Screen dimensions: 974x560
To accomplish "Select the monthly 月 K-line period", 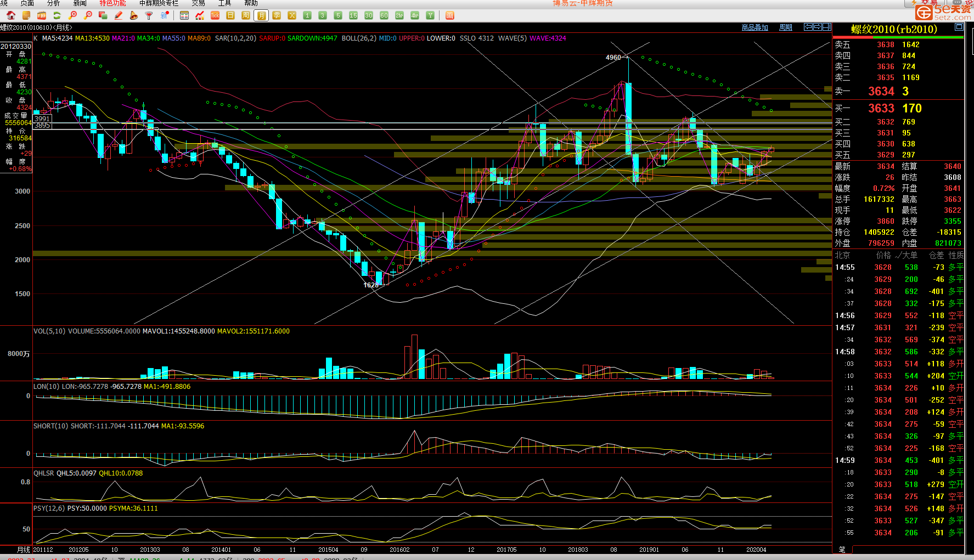I will (261, 15).
